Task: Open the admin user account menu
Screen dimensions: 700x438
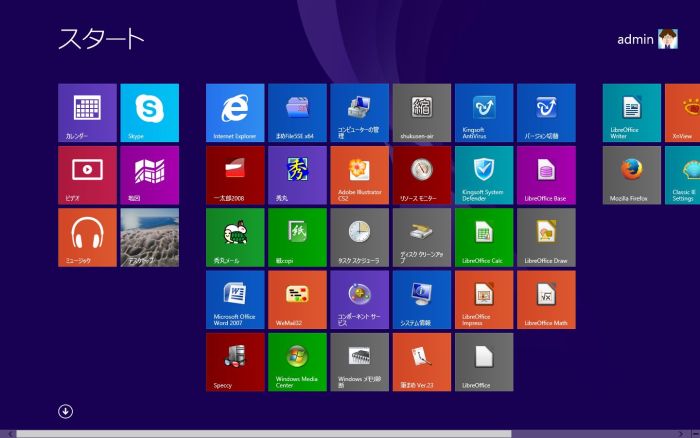Action: [636, 40]
